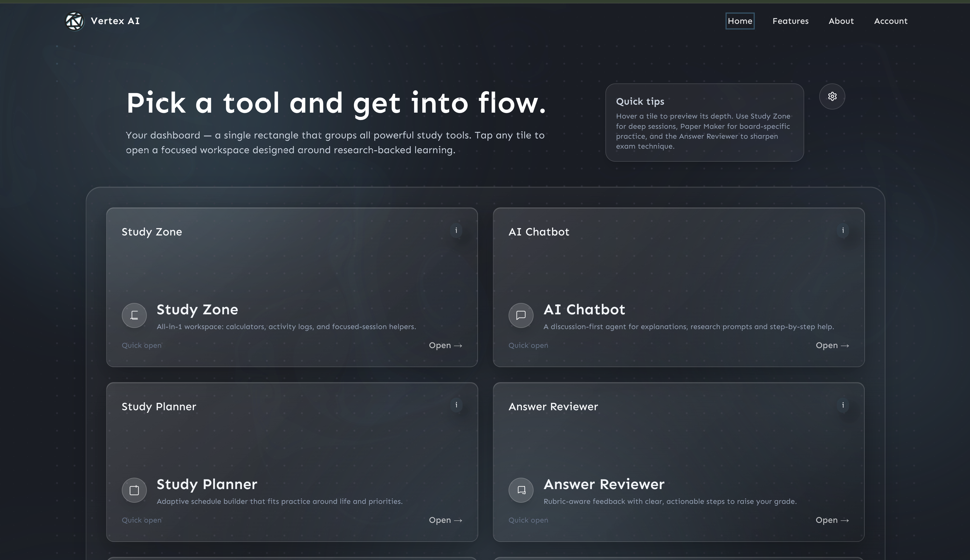The width and height of the screenshot is (970, 560).
Task: Click Open arrow on Answer Reviewer tile
Action: tap(832, 520)
